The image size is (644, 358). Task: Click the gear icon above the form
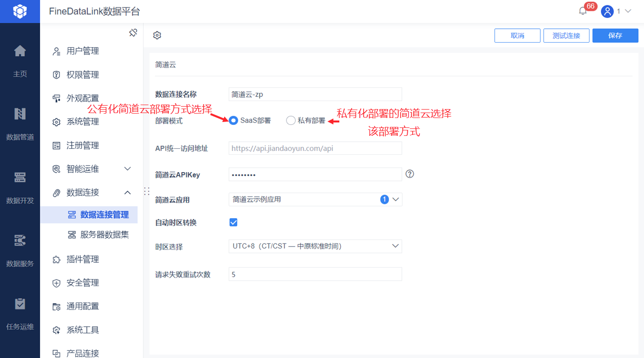(157, 35)
